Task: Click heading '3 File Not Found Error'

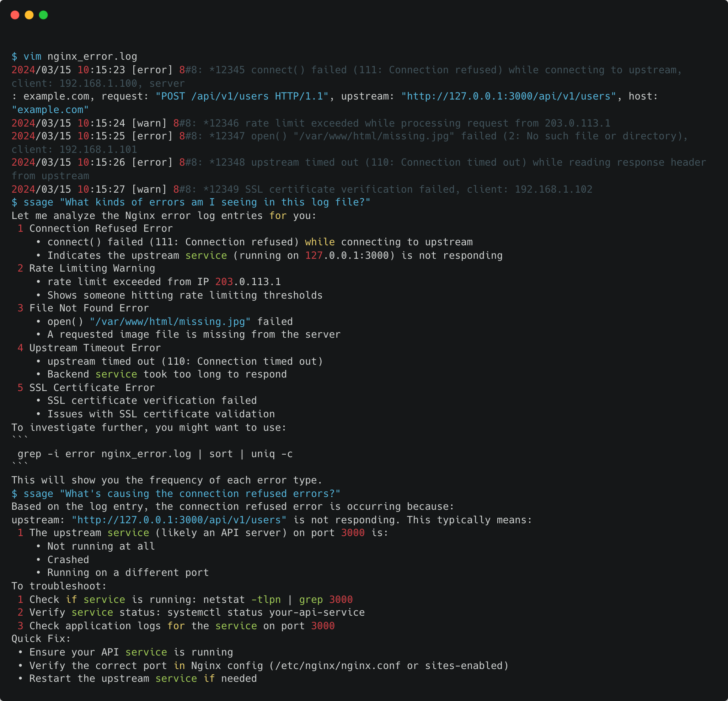Action: coord(83,308)
